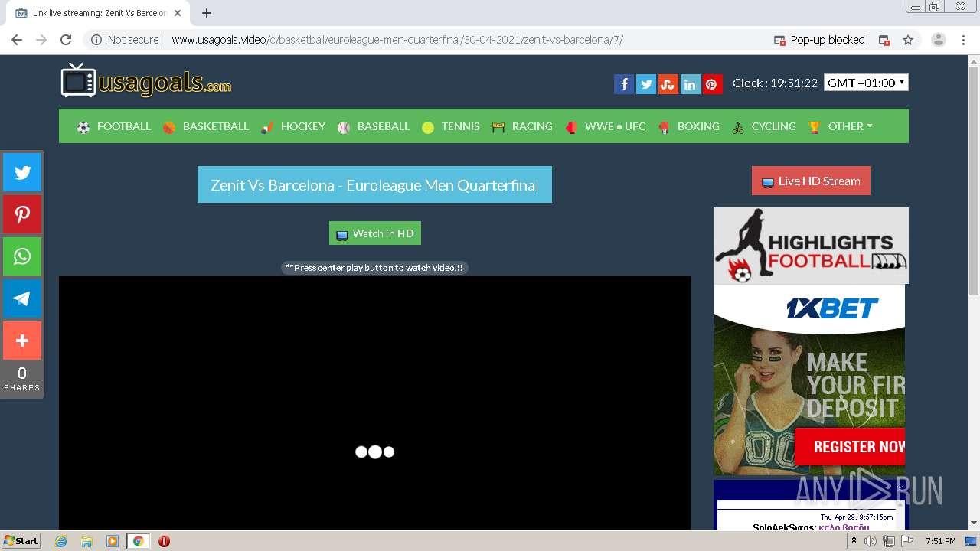Open FOOTBALL category
This screenshot has height=551, width=980.
pyautogui.click(x=114, y=126)
